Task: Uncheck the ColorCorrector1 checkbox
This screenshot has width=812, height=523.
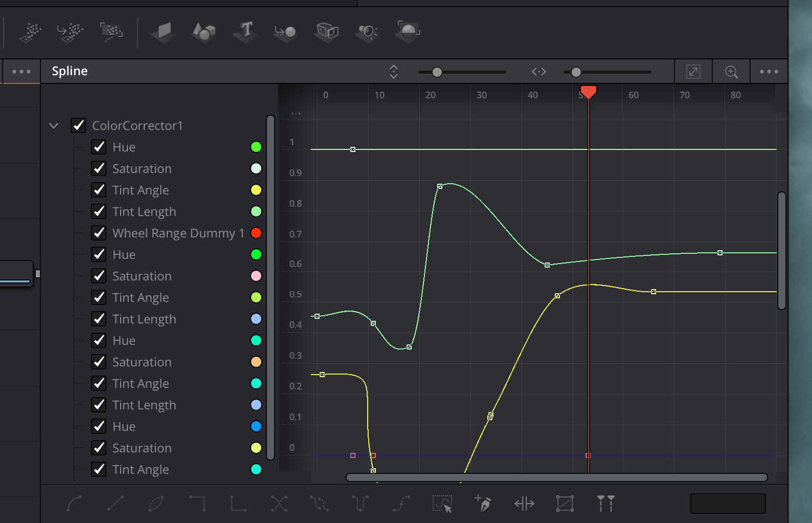Action: pyautogui.click(x=78, y=125)
